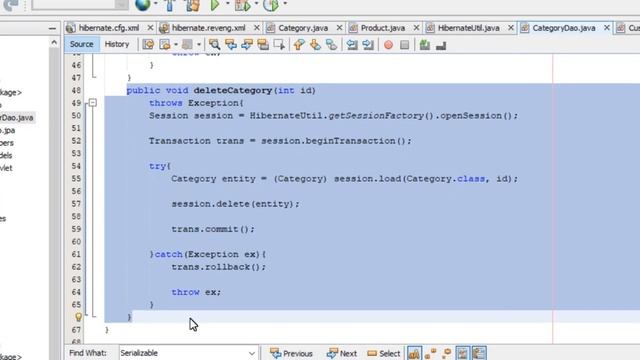Screen dimensions: 640x360
Task: Click the Find Next Occurrence icon
Action: [247, 44]
